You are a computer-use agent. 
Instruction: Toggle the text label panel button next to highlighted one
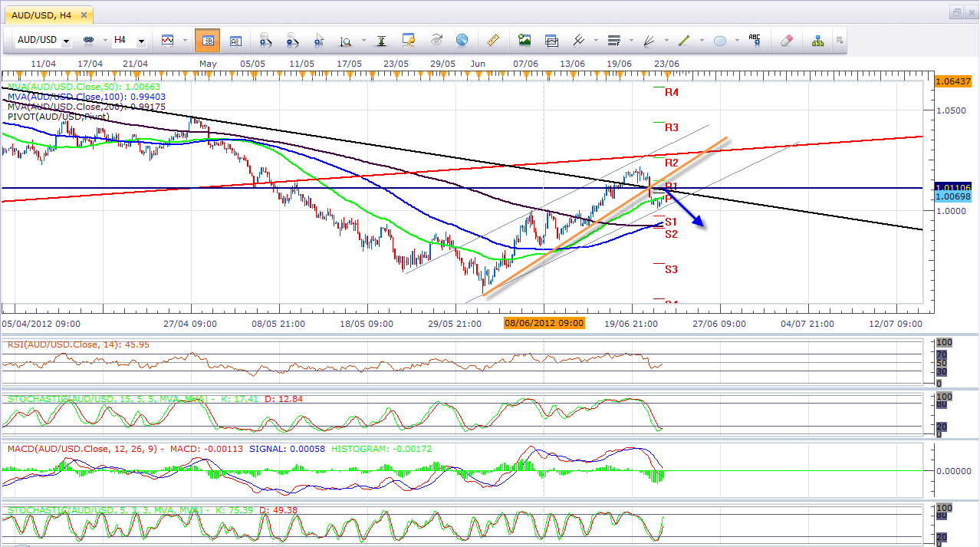pyautogui.click(x=235, y=40)
